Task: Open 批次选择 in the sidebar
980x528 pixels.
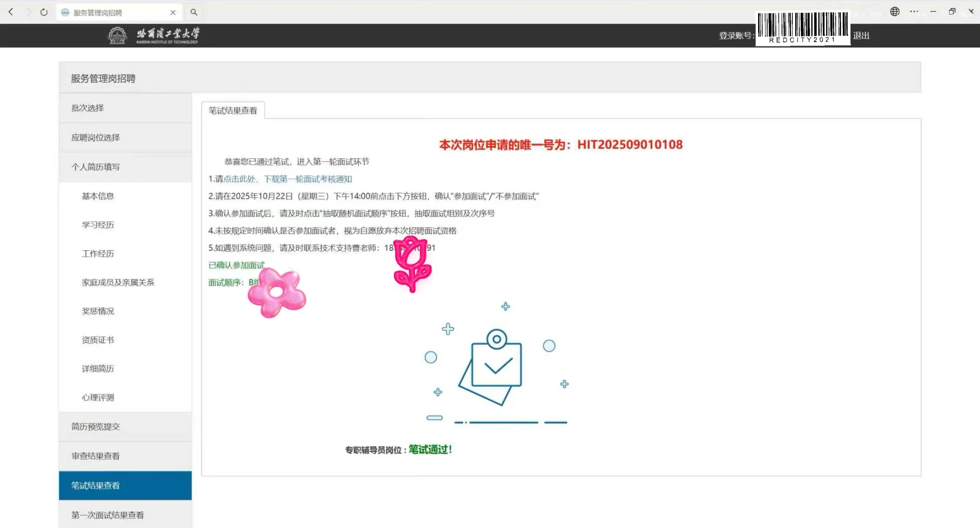Action: pos(88,108)
